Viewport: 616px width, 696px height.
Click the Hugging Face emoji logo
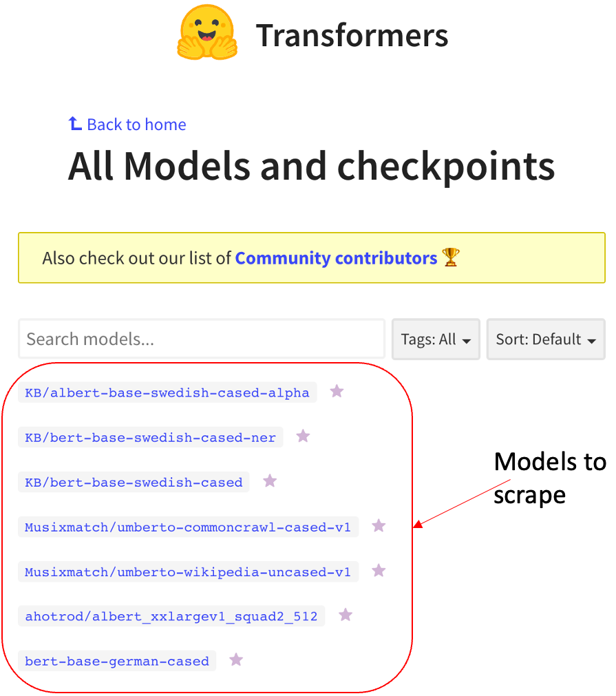[207, 31]
